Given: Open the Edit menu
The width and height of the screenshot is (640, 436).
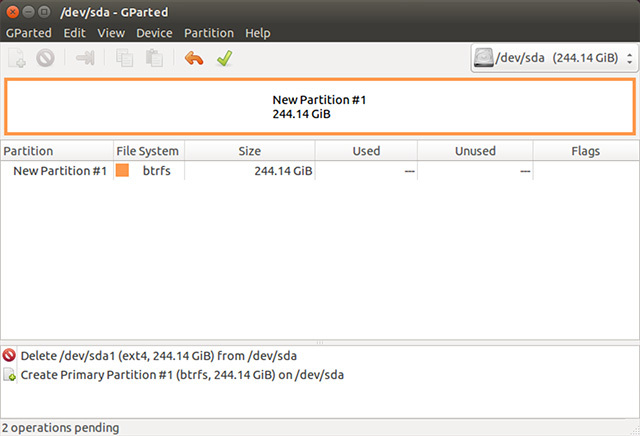Looking at the screenshot, I should (x=74, y=33).
